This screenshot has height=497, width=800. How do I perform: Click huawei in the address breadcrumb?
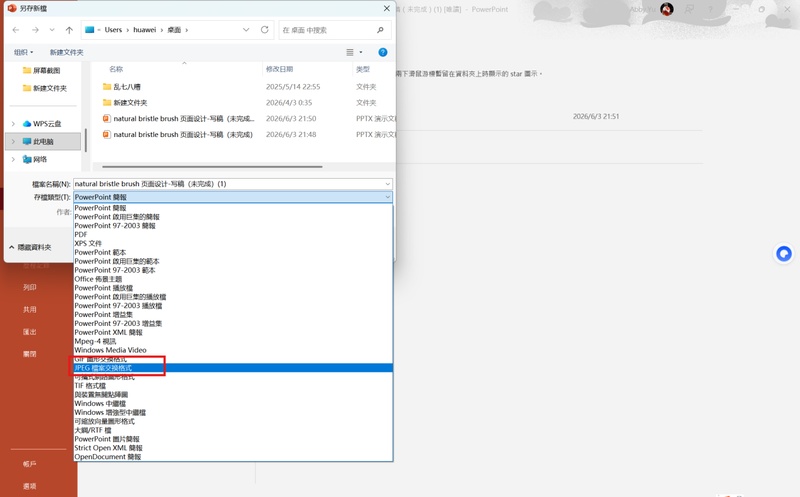tap(144, 30)
